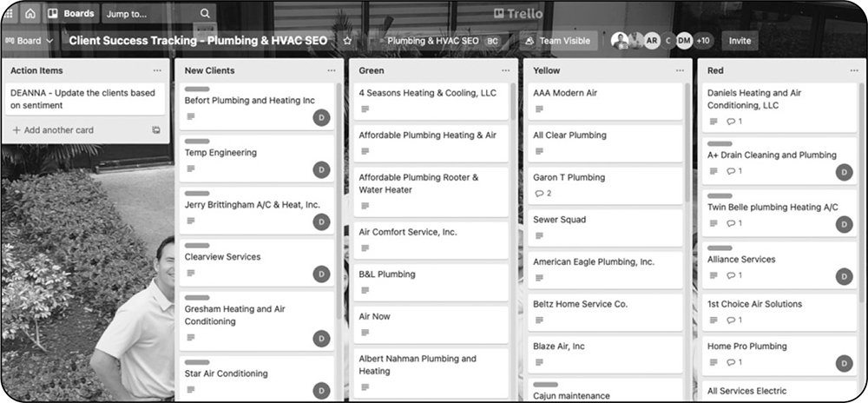
Task: Click the D member avatar on Clearview Services
Action: [x=321, y=274]
